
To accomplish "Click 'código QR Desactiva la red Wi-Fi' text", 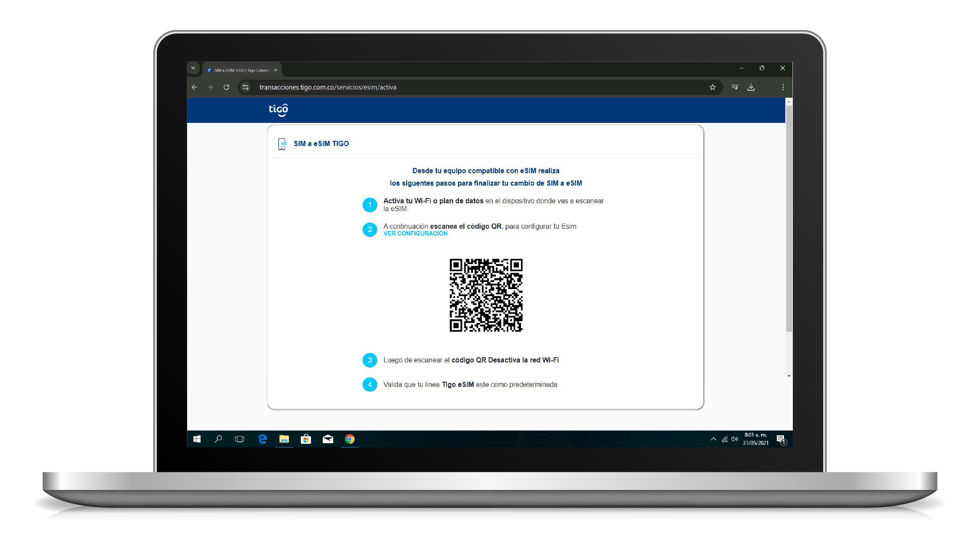I will click(x=505, y=360).
